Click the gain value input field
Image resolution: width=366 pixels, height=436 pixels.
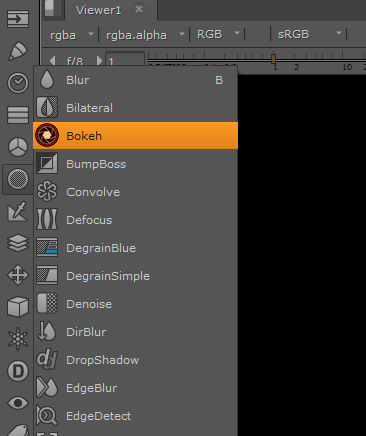[x=125, y=59]
